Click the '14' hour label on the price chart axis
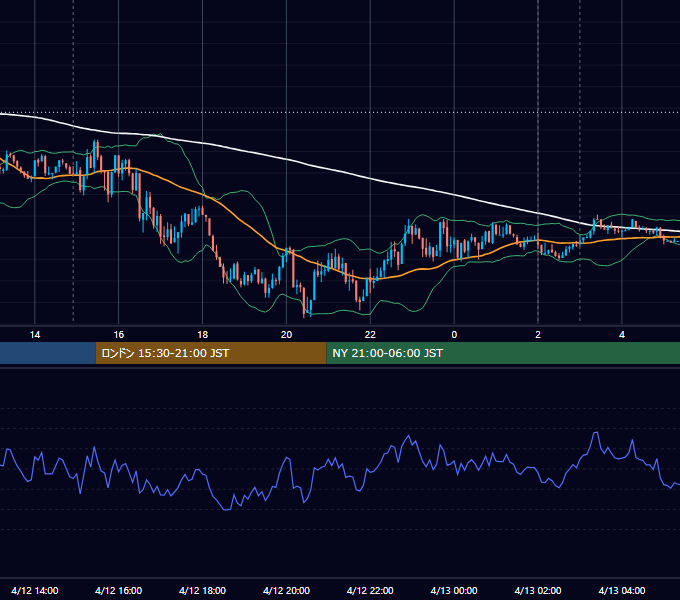 (35, 335)
